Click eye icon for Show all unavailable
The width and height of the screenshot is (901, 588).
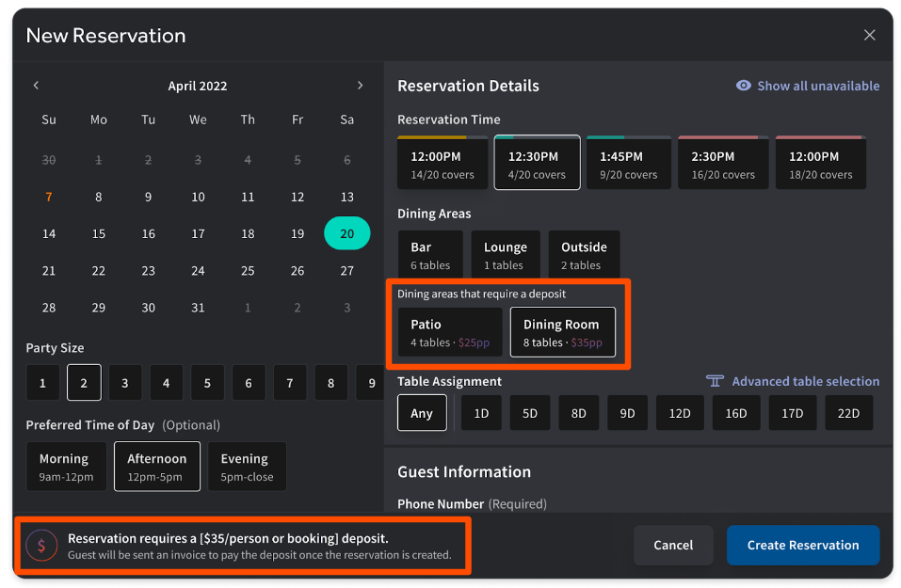click(744, 86)
